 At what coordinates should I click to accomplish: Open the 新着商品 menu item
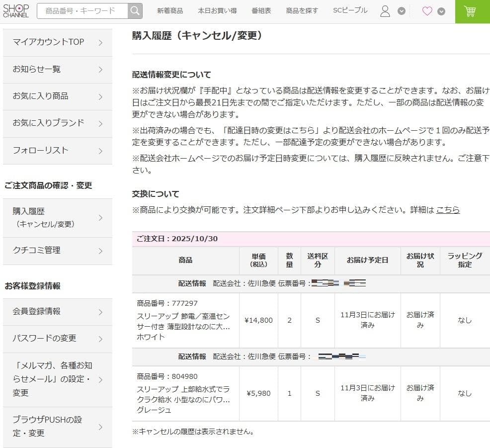click(x=170, y=10)
